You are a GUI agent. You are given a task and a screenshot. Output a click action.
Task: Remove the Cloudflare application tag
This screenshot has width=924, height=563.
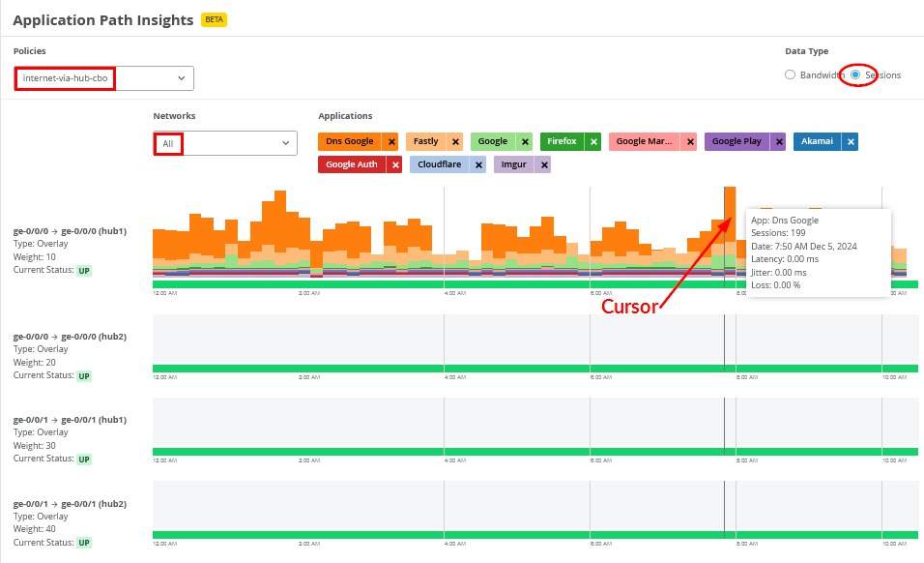pos(478,165)
